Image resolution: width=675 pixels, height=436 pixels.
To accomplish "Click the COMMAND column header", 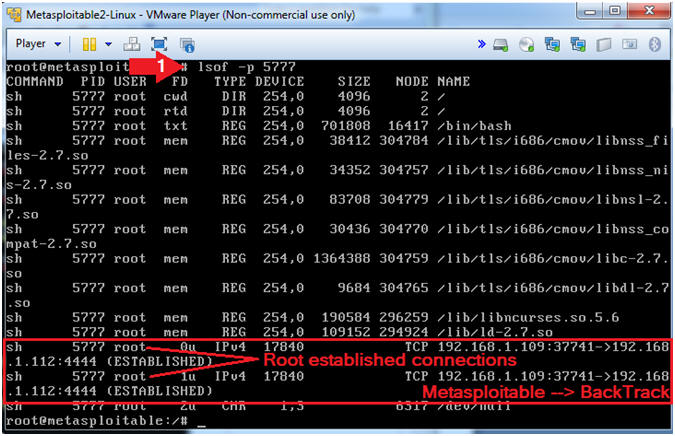I will click(x=35, y=81).
